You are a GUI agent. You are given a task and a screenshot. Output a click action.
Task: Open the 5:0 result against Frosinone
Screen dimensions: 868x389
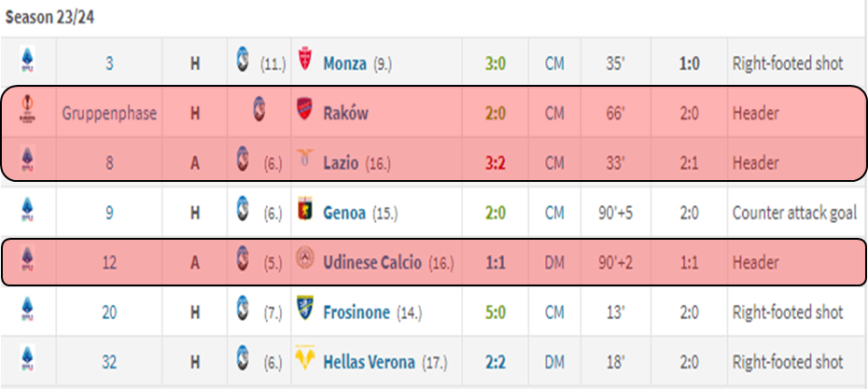coord(495,313)
